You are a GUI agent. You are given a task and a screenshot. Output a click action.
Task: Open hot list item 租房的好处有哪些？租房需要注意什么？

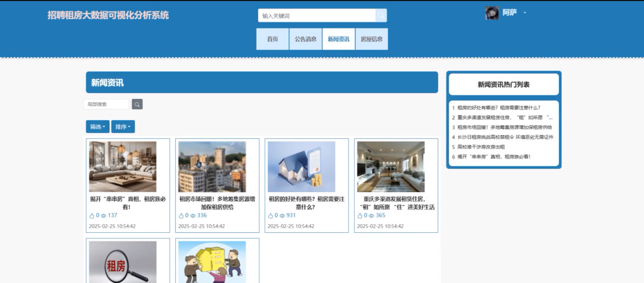pyautogui.click(x=499, y=108)
